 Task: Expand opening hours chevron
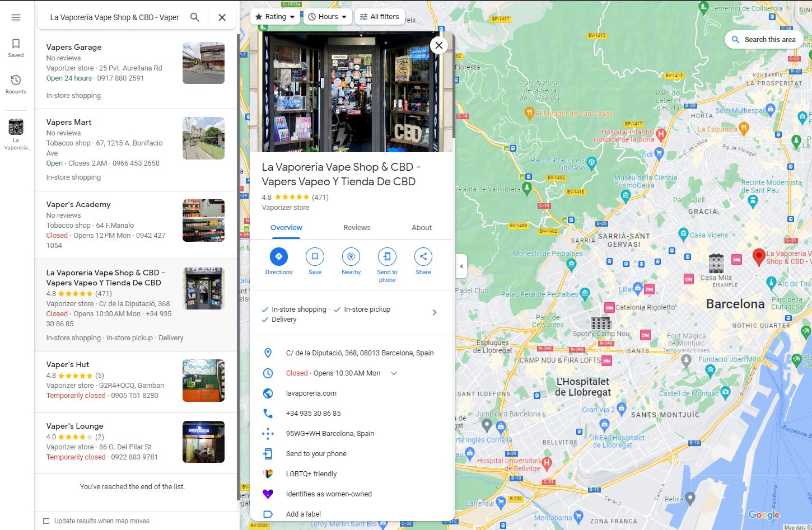click(x=394, y=373)
